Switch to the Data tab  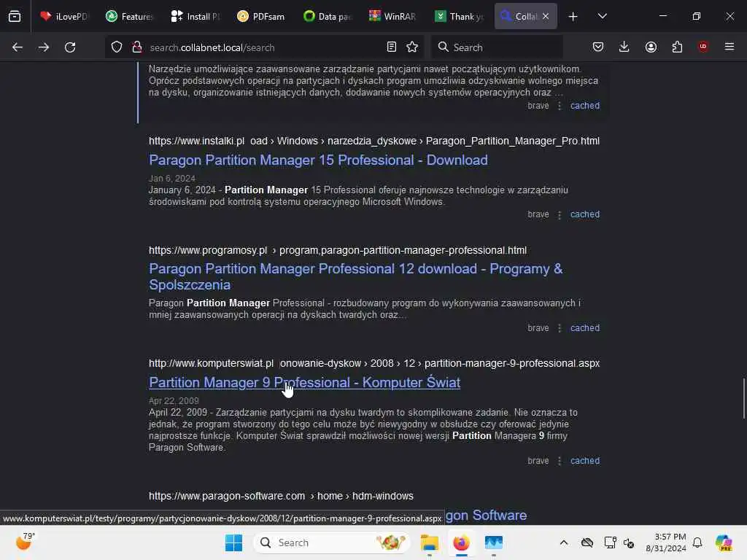pos(327,16)
